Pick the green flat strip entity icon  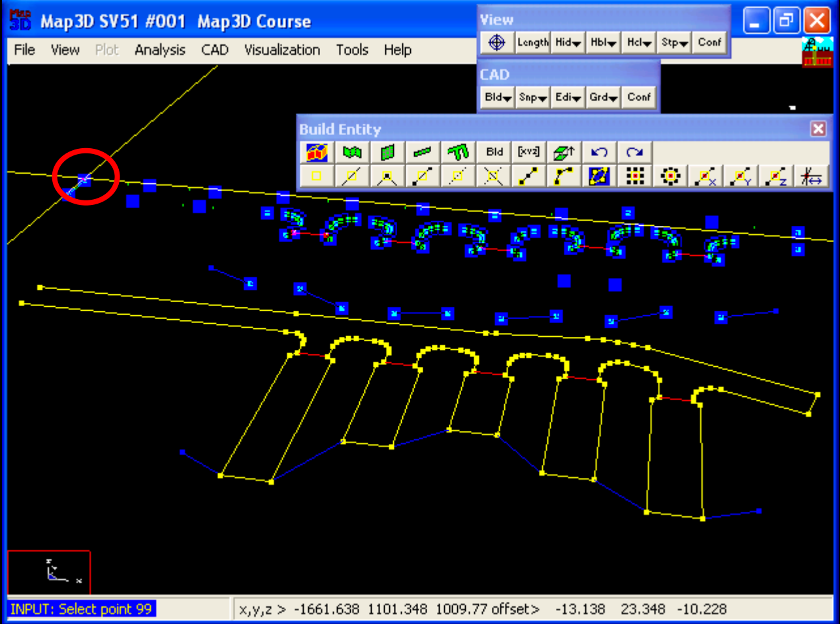pos(423,152)
